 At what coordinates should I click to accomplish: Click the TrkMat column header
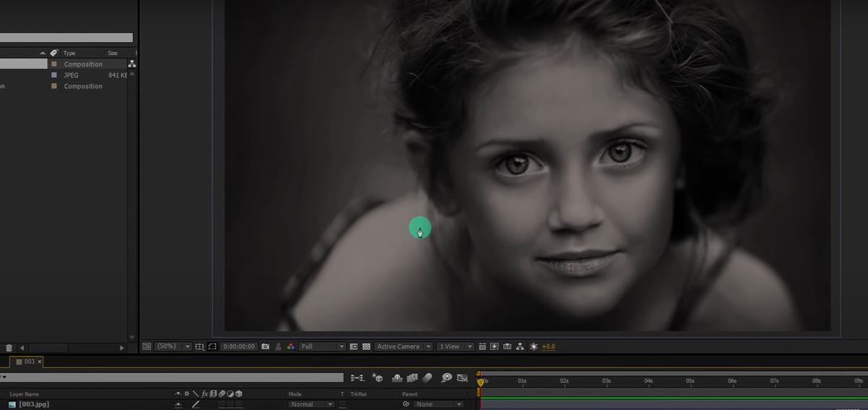point(359,394)
